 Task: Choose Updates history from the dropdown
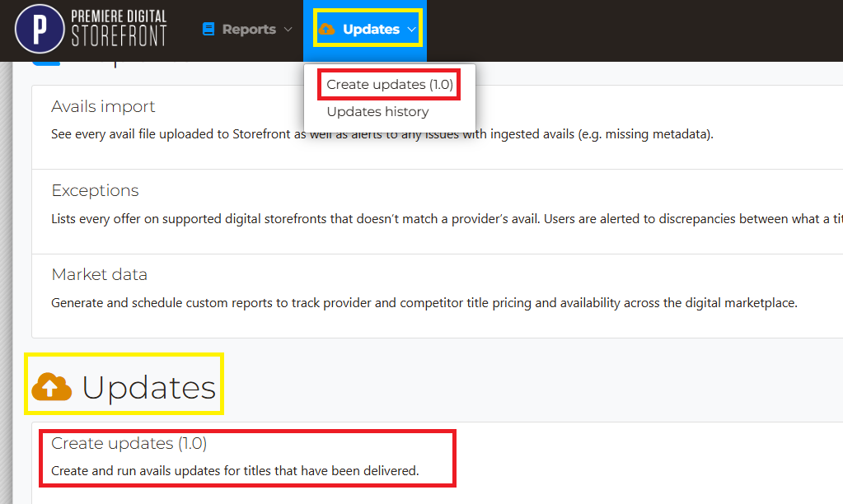(x=377, y=111)
